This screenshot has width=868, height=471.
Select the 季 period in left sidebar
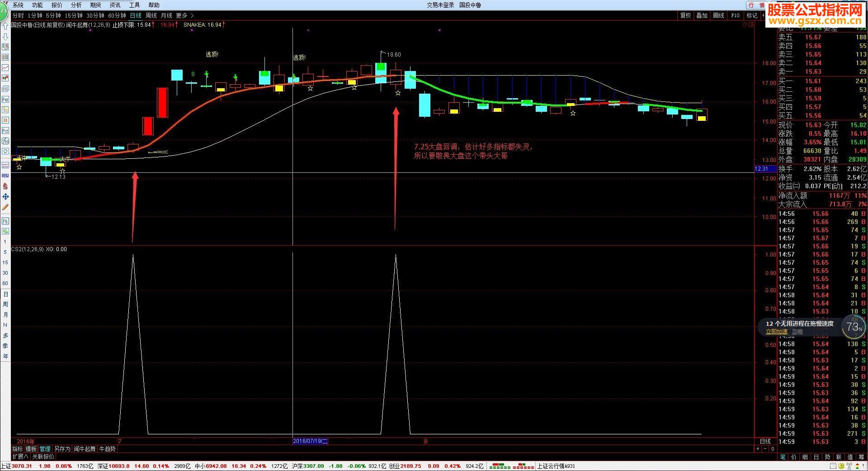pos(5,346)
